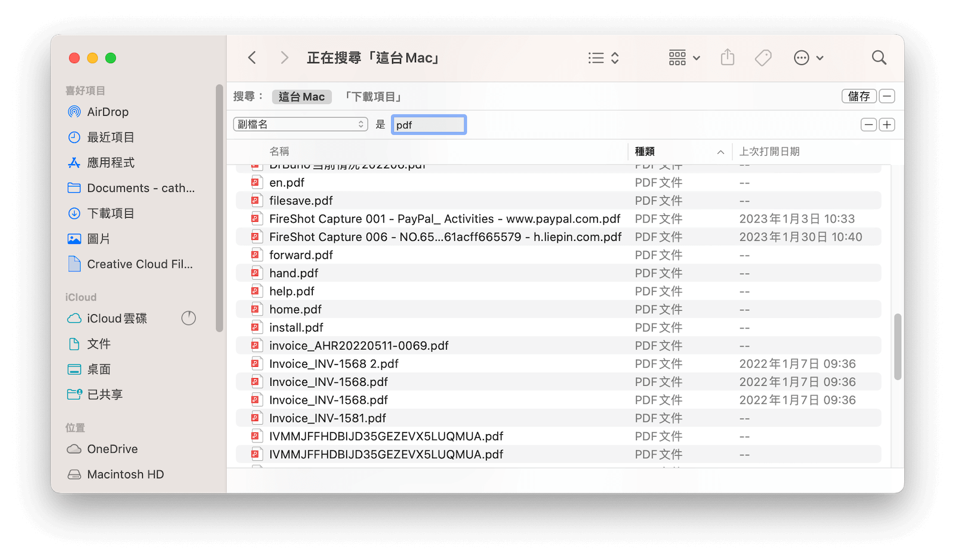This screenshot has width=955, height=560.
Task: Select the help.pdf file row
Action: click(x=558, y=291)
